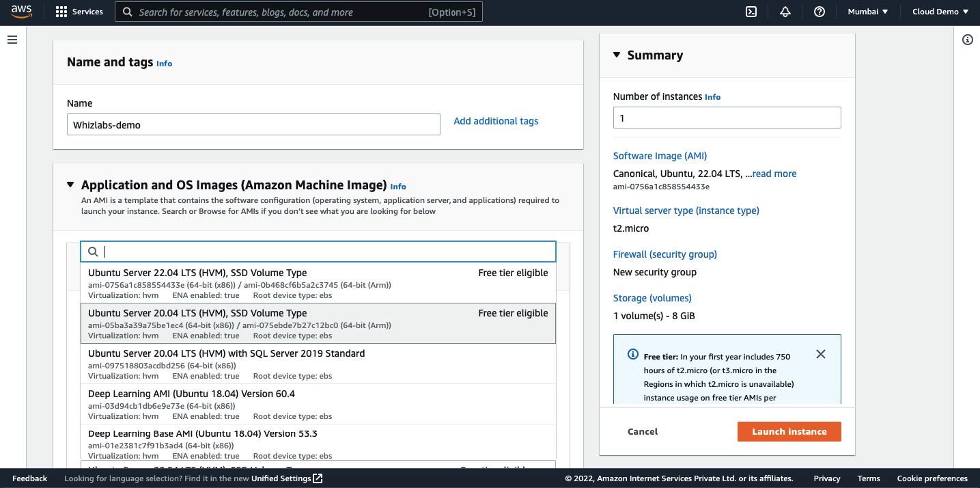Open Unified Settings external link
Screen dimensions: 980x488
(287, 478)
